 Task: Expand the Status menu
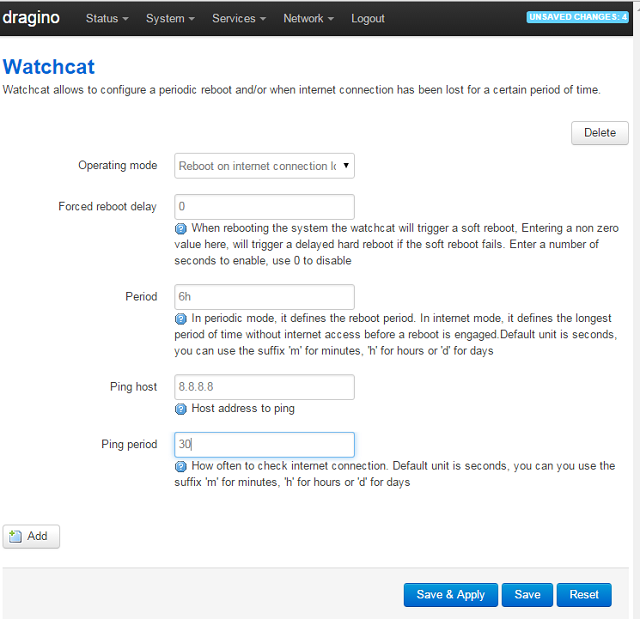107,18
